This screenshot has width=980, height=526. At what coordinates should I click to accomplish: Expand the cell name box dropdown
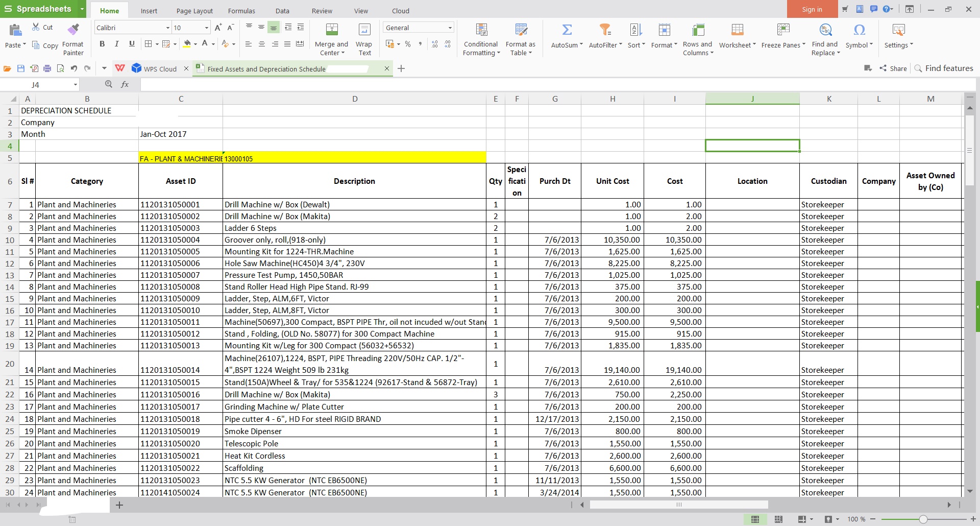coord(76,85)
